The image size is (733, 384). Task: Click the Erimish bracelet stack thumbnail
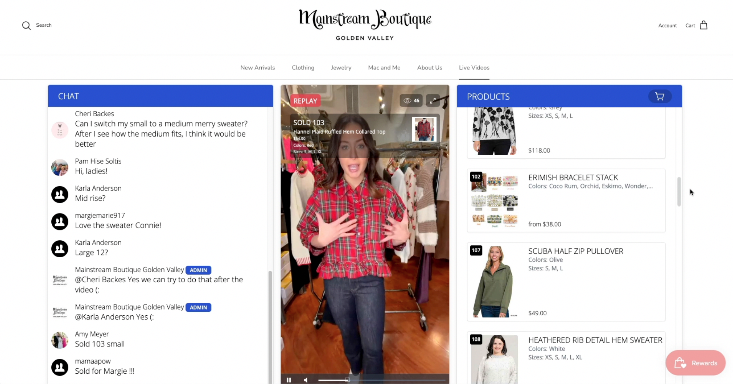[495, 200]
